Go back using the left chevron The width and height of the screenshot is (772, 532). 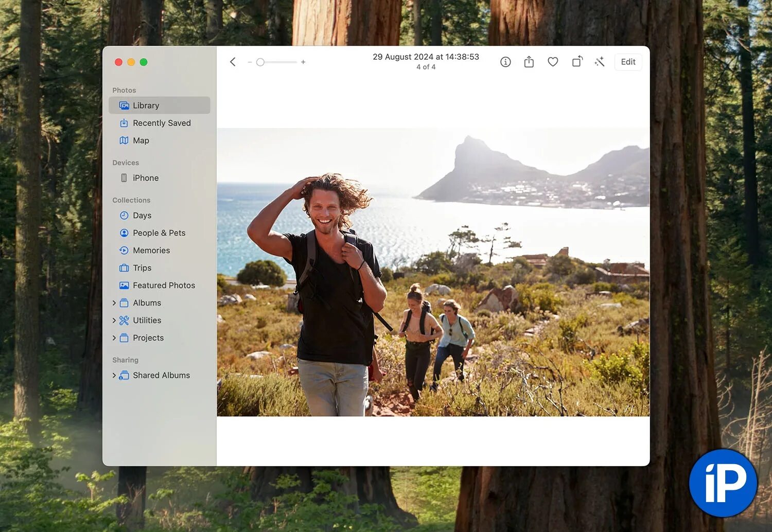[233, 62]
